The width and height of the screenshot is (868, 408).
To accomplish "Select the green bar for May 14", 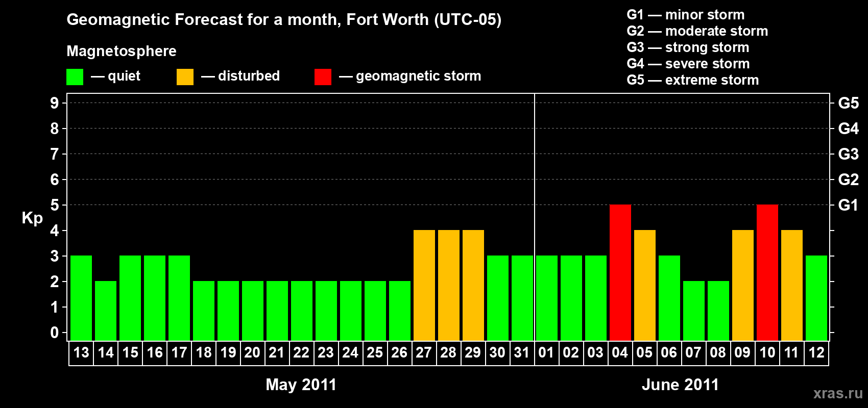I will (106, 311).
